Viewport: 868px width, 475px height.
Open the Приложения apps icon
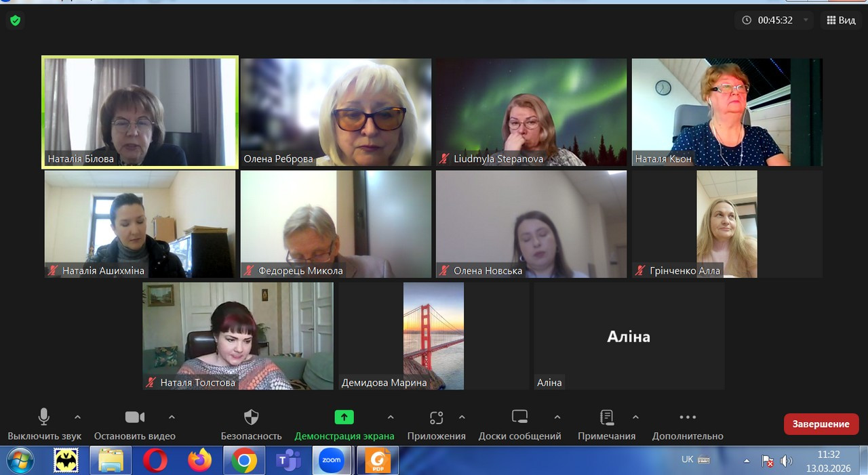click(x=436, y=417)
